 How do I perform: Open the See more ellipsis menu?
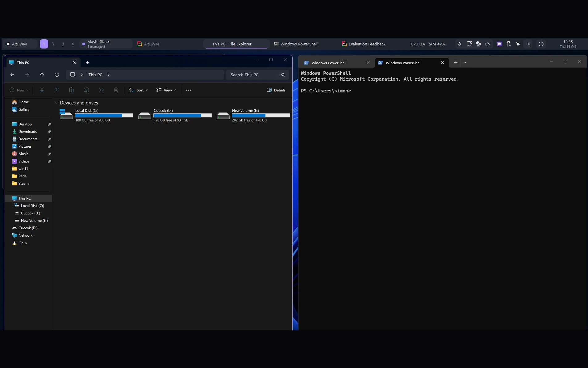[189, 90]
